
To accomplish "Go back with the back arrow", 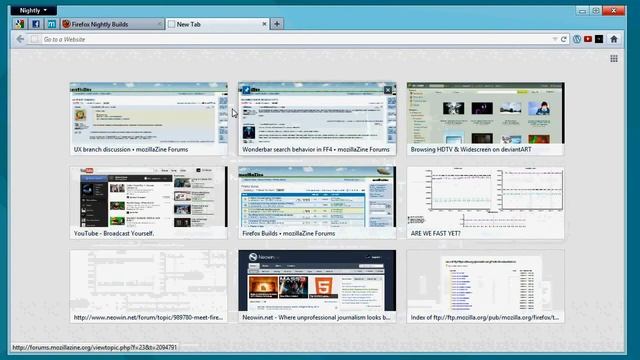I will (20, 39).
